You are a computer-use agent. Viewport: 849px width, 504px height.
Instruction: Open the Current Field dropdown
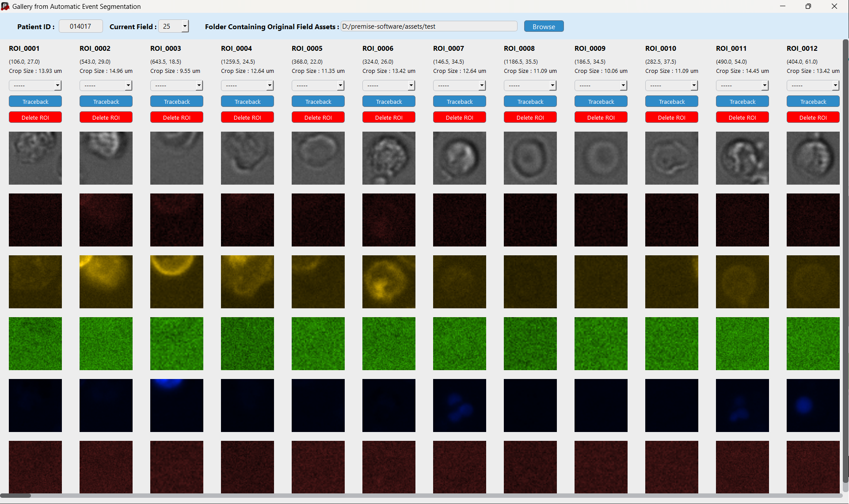185,27
